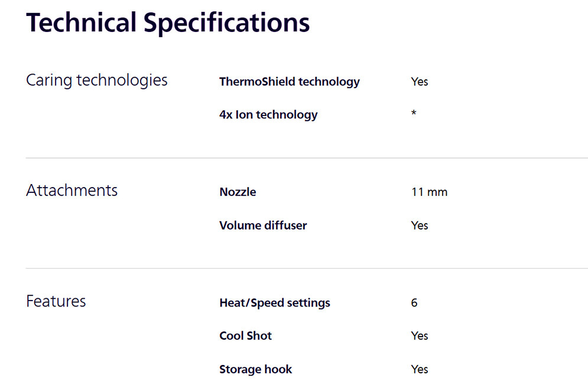Image resolution: width=588 pixels, height=384 pixels.
Task: Select the value 6 for Heat/Speed settings
Action: pyautogui.click(x=414, y=303)
